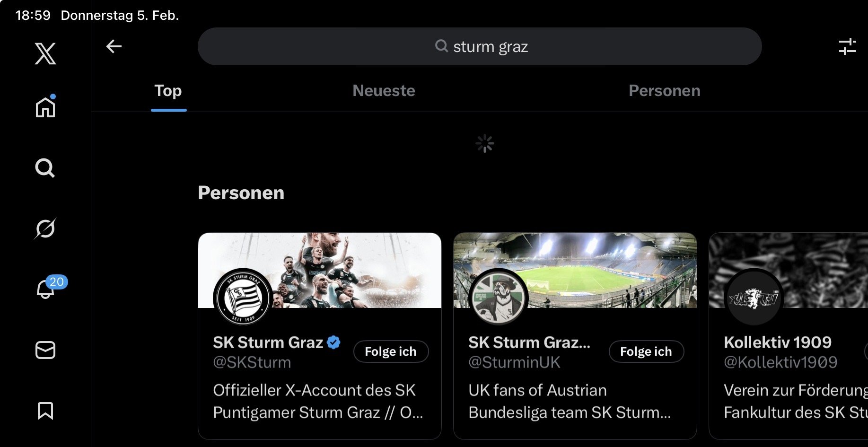Open @Kollektiv1909 profile handle
The image size is (868, 447).
(780, 362)
